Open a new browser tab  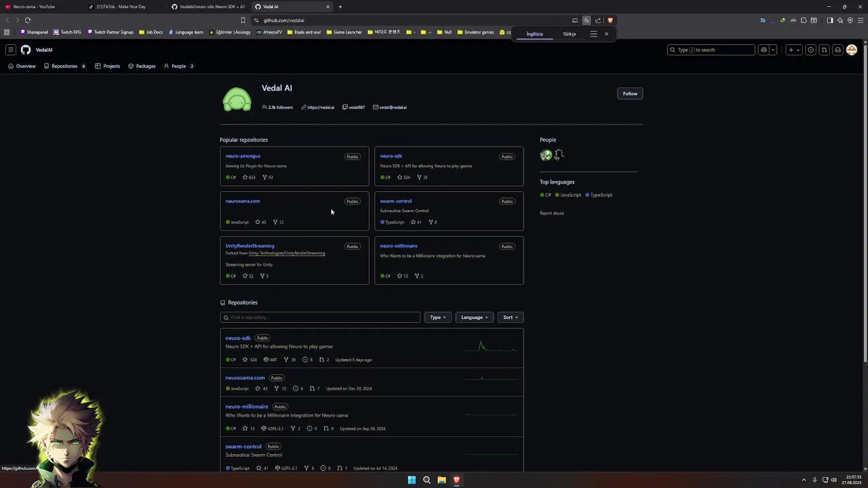340,7
